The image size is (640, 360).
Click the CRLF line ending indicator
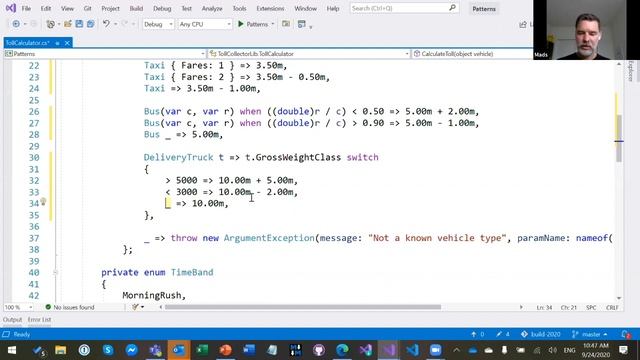pos(612,308)
